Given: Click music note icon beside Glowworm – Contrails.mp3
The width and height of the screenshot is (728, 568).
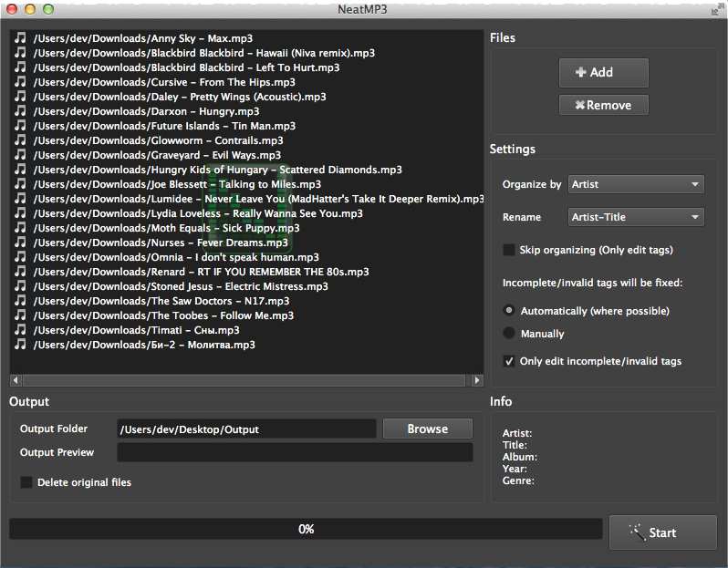Looking at the screenshot, I should (x=20, y=140).
